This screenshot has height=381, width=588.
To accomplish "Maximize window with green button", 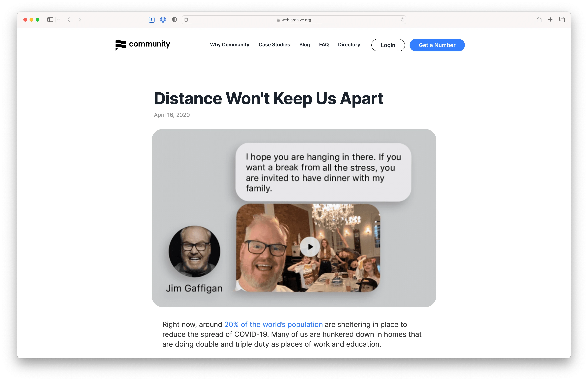I will pyautogui.click(x=38, y=20).
